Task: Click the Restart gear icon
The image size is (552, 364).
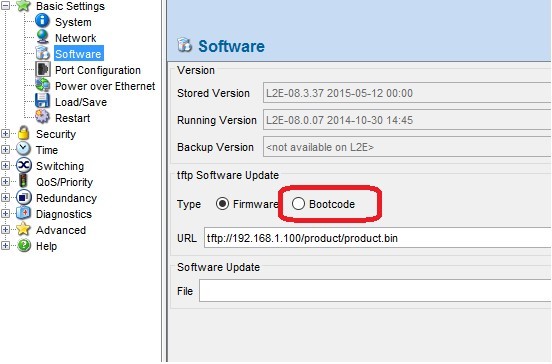Action: 43,117
